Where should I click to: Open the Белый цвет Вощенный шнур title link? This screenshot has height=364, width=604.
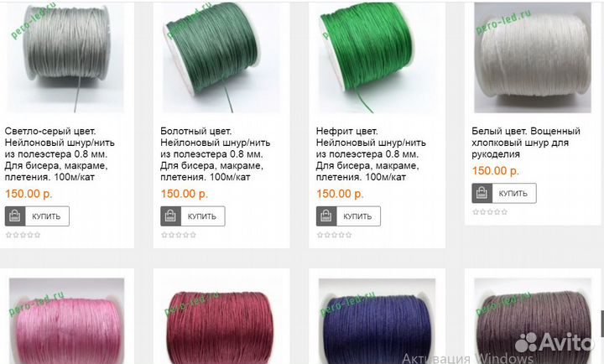[x=526, y=143]
